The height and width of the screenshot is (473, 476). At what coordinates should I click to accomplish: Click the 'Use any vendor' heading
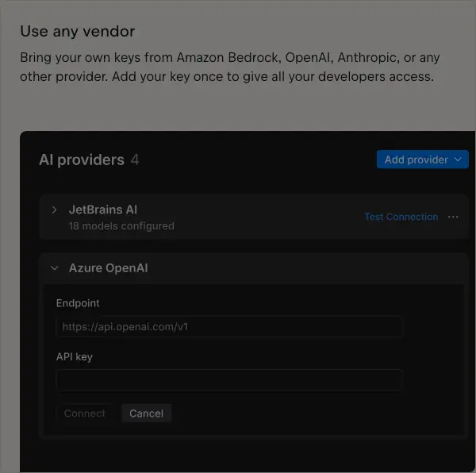[x=78, y=31]
